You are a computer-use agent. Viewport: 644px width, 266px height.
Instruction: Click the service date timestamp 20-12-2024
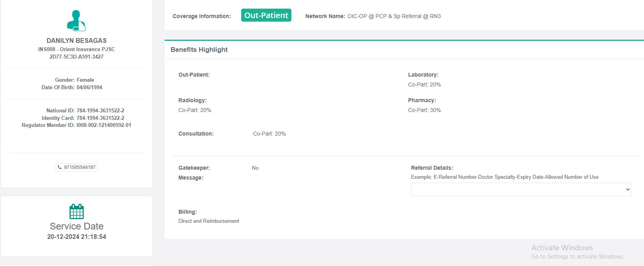tap(76, 237)
